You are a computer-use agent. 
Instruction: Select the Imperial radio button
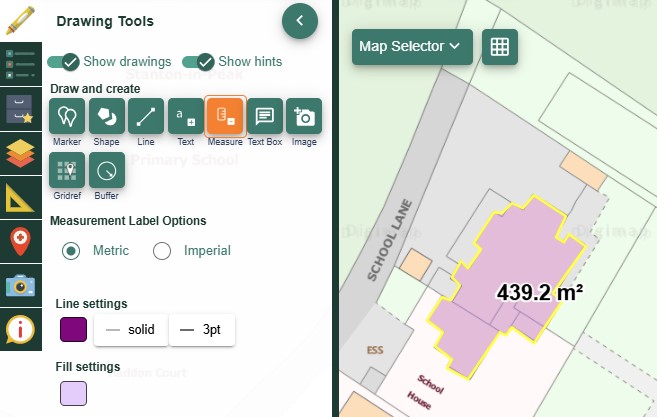point(162,251)
